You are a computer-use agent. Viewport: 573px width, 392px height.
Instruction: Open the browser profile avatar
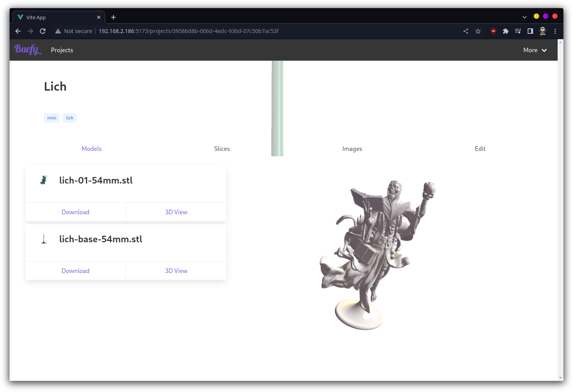(543, 31)
